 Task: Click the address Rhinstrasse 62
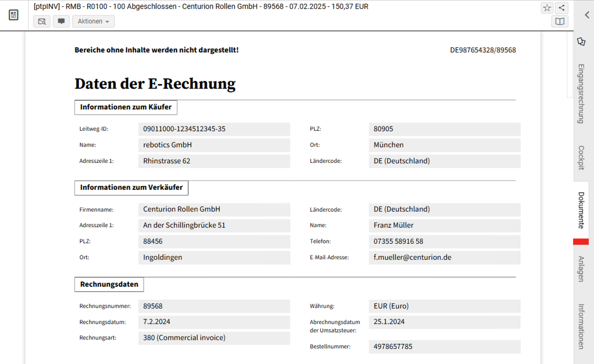pos(214,161)
